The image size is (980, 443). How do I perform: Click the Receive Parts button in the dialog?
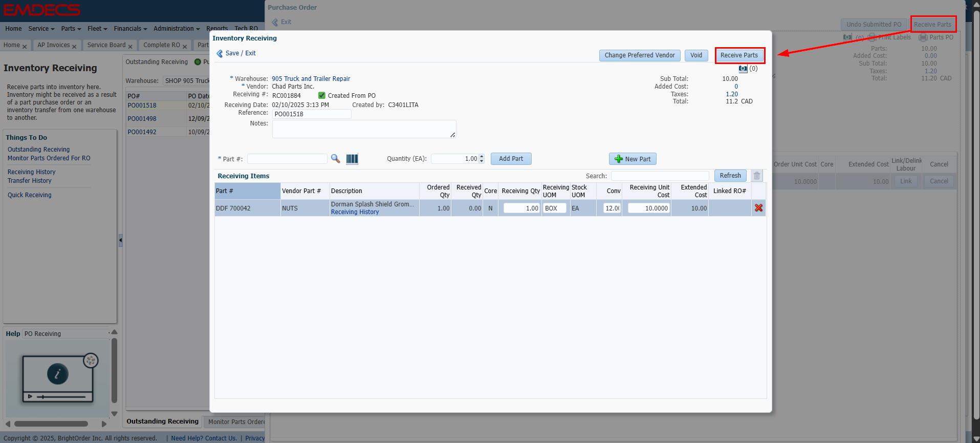point(739,55)
